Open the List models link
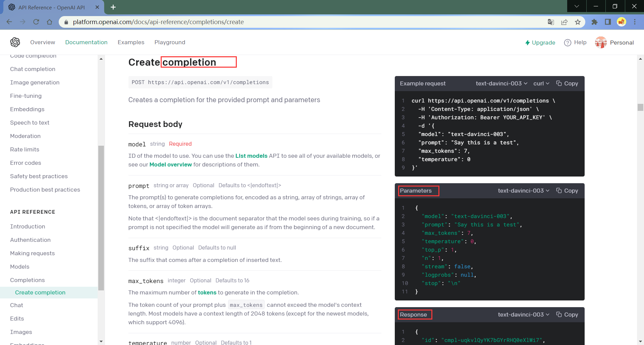The image size is (644, 345). [251, 156]
